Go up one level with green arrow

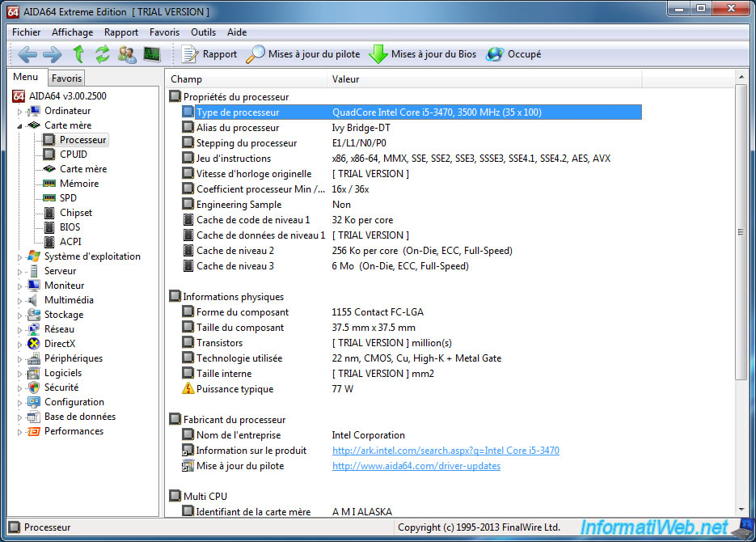click(x=78, y=54)
